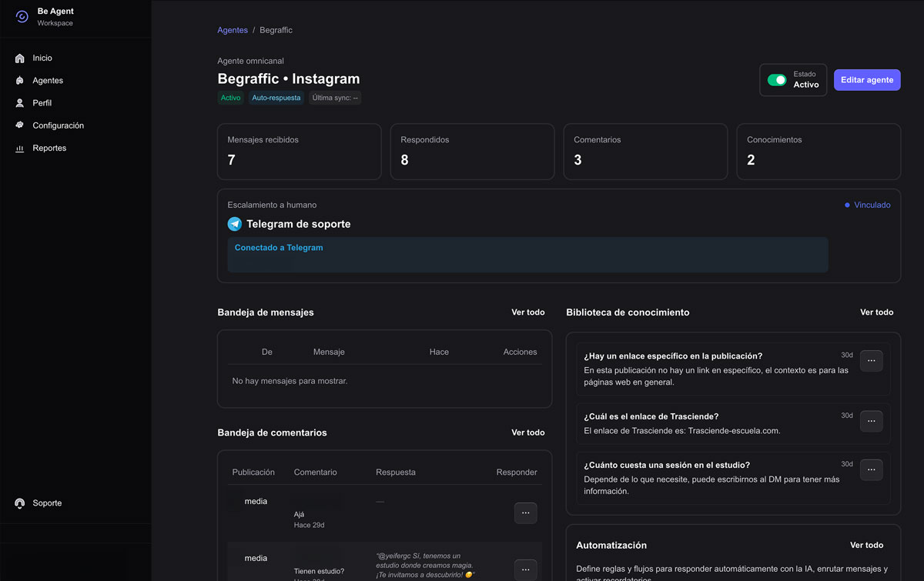The height and width of the screenshot is (581, 924).
Task: Click Ver todo in Automatización section
Action: pyautogui.click(x=866, y=545)
